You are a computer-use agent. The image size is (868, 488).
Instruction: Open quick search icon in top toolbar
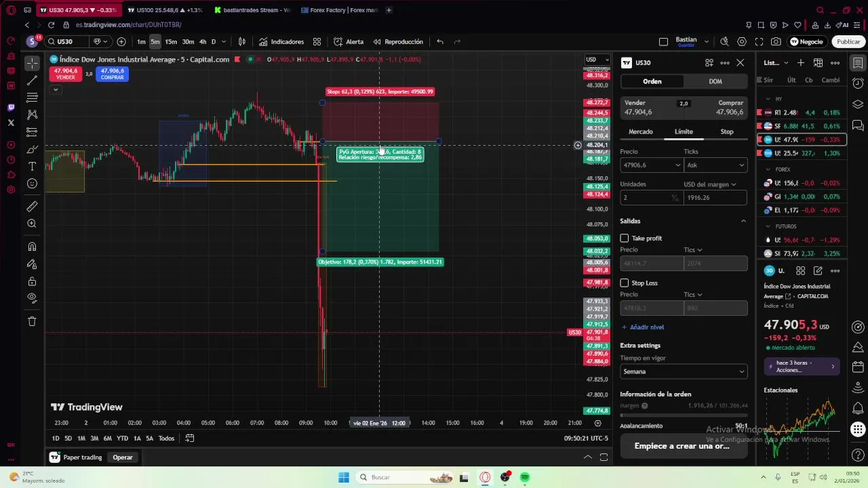724,42
